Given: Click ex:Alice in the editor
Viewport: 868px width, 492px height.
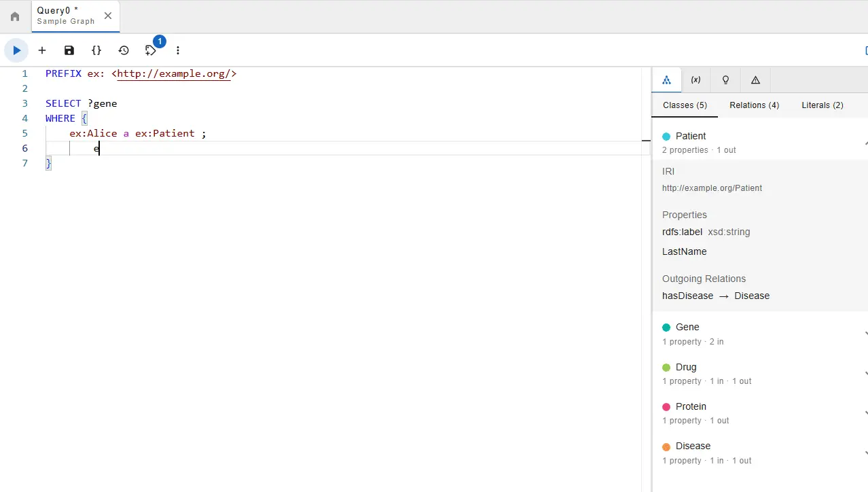Looking at the screenshot, I should point(93,133).
